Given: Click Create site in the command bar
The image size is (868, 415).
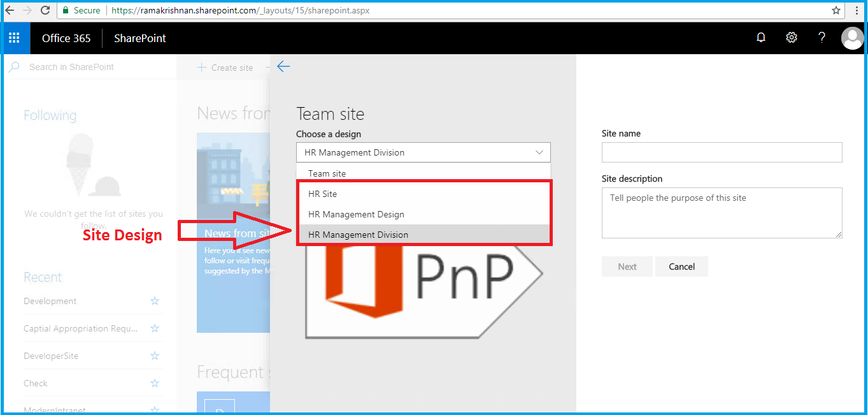Looking at the screenshot, I should (x=225, y=68).
